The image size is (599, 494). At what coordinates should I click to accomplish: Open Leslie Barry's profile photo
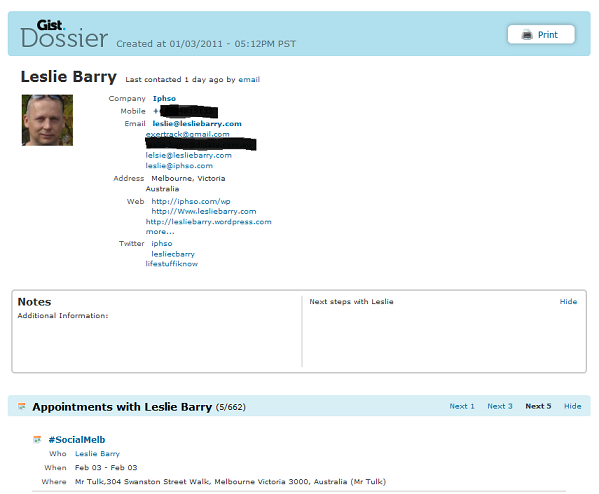(x=47, y=120)
